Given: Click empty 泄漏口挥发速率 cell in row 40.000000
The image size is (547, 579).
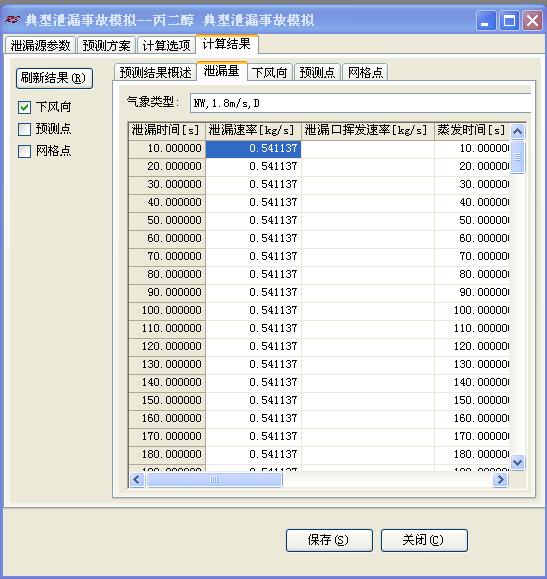Looking at the screenshot, I should 368,203.
